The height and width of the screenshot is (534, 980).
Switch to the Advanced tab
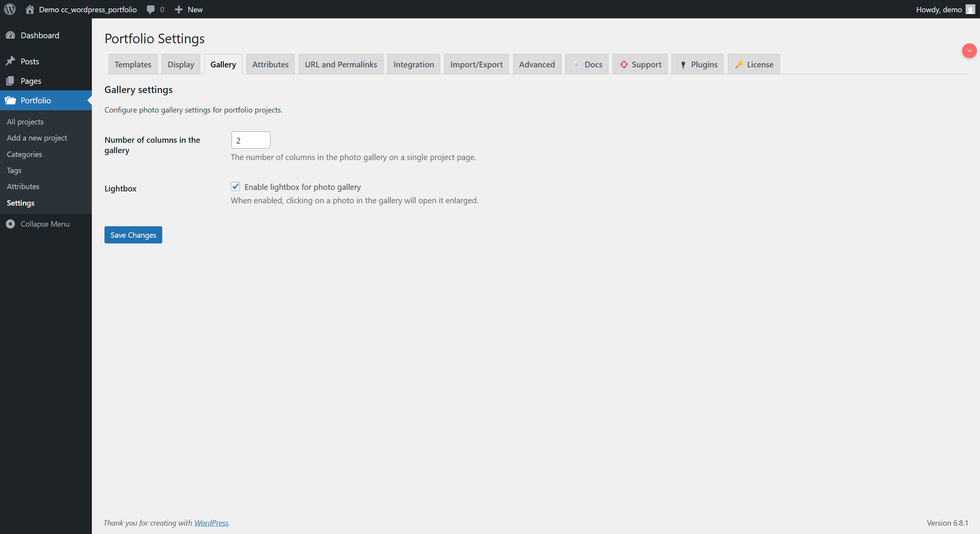tap(537, 64)
